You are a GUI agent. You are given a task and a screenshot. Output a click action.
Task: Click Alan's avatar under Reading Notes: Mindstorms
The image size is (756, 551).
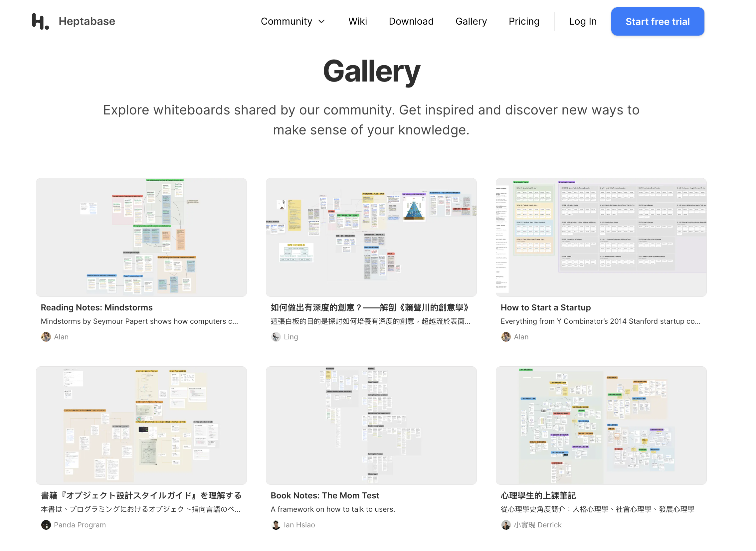coord(46,337)
